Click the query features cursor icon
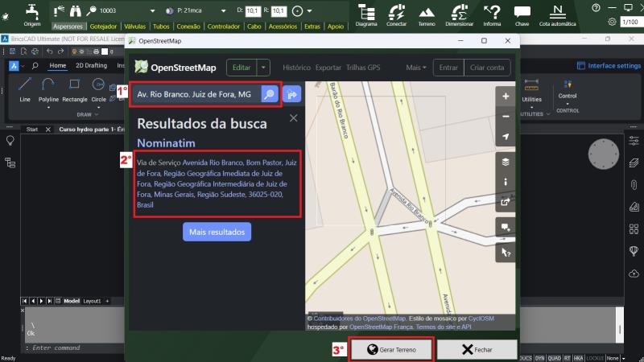Viewport: 644px width, 362px height. (506, 253)
